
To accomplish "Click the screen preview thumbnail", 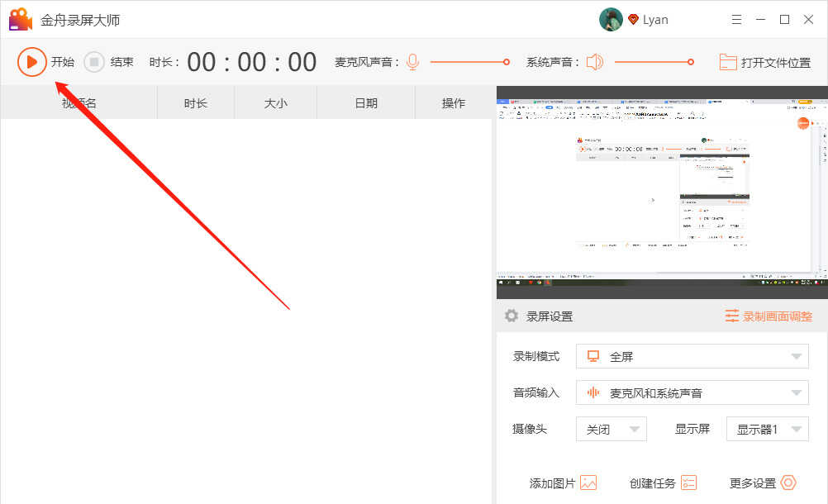I will coord(661,192).
